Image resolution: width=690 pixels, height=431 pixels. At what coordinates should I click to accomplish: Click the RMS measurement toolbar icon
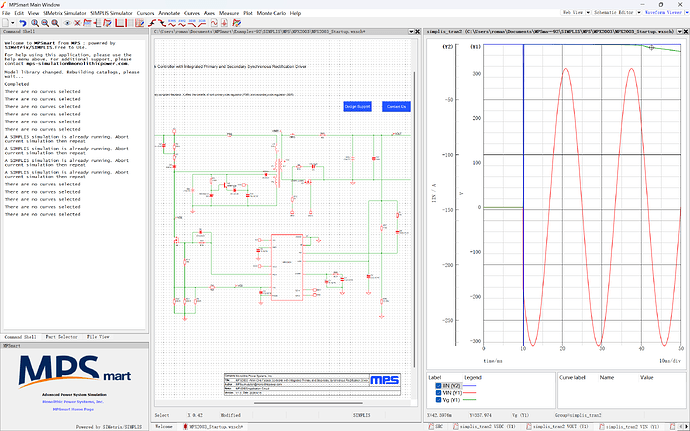coord(171,23)
